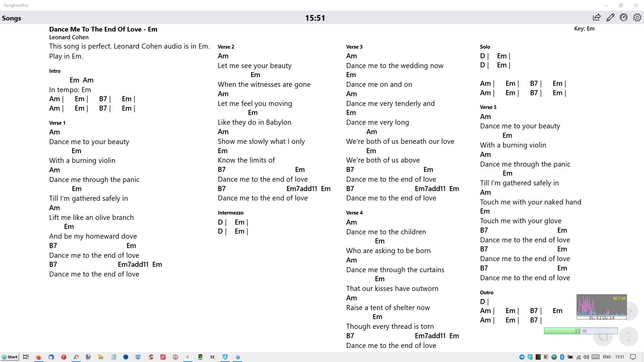Open the ENG language indicator

pyautogui.click(x=607, y=357)
